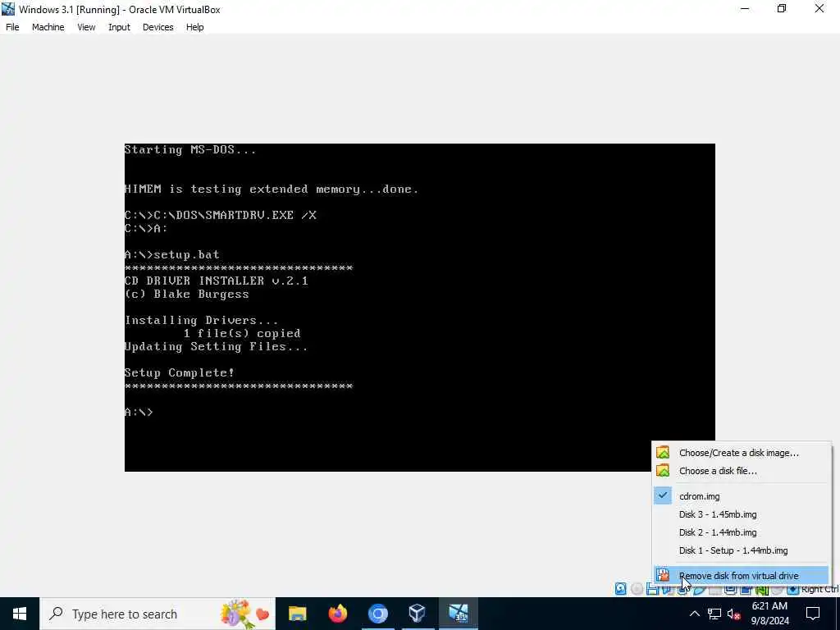Select 'Choose a disk file...' entry

(742, 471)
